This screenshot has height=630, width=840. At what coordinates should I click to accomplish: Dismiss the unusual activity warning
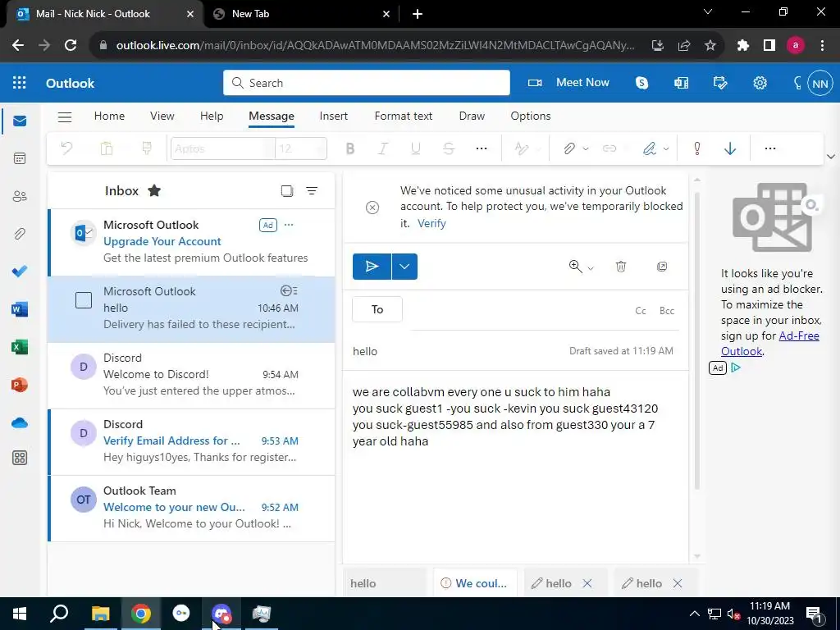[372, 208]
